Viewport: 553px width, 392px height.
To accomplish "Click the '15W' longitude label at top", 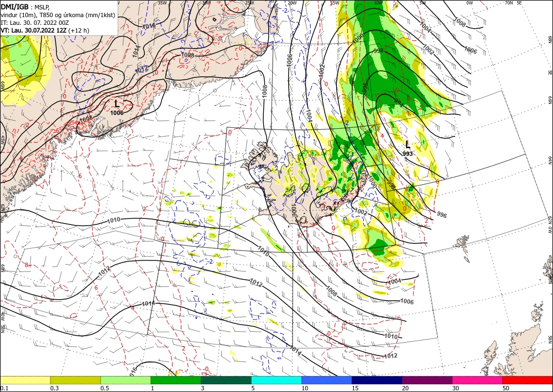I will point(335,3).
